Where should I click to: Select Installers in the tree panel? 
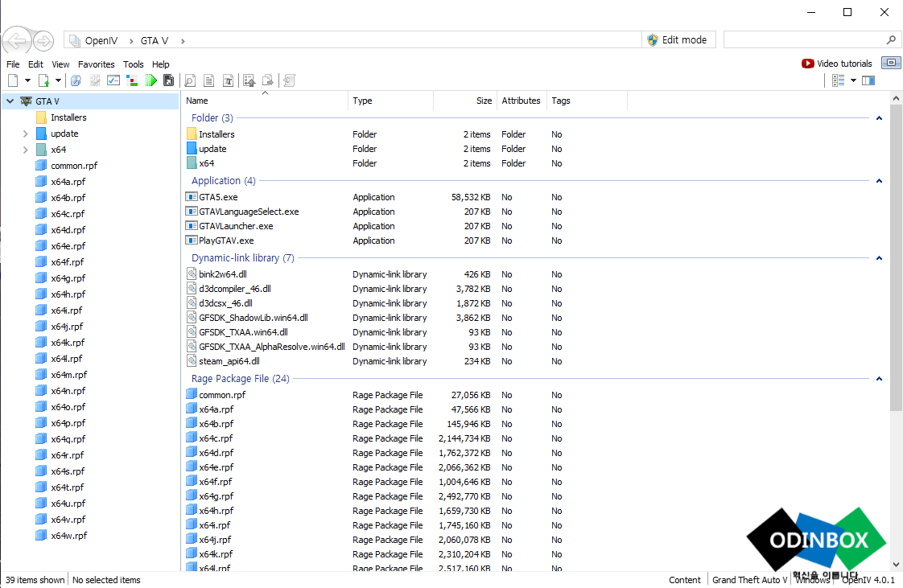(x=68, y=117)
